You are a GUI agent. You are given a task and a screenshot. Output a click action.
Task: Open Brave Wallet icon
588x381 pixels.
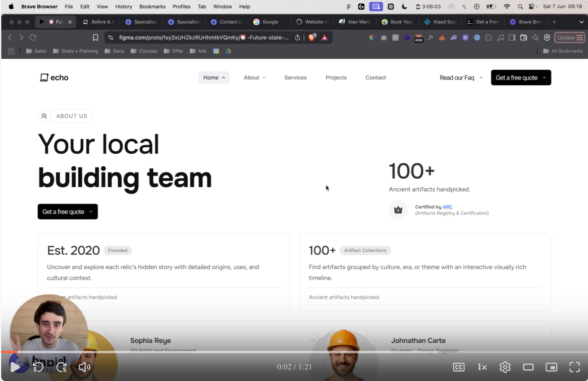click(523, 37)
